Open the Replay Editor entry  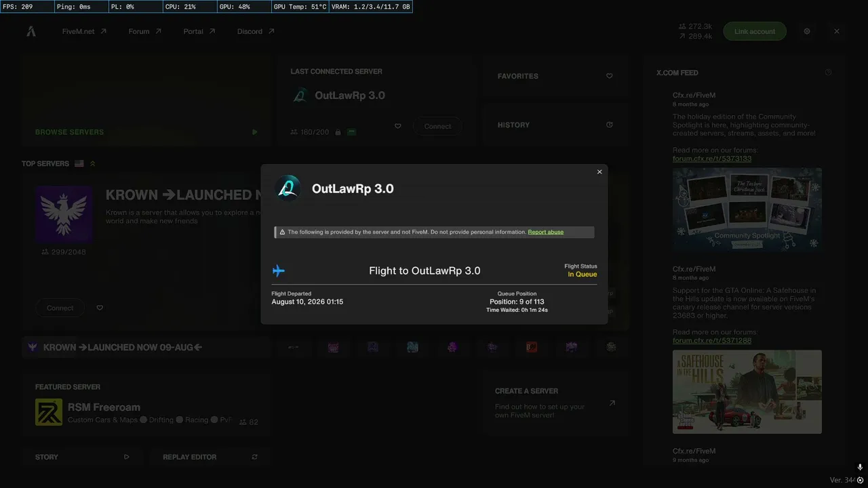tap(210, 457)
